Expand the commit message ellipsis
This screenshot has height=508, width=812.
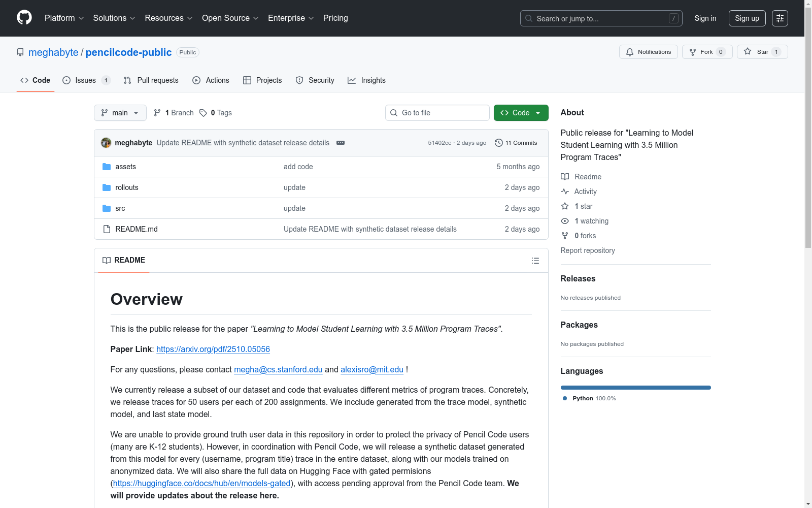[x=341, y=143]
